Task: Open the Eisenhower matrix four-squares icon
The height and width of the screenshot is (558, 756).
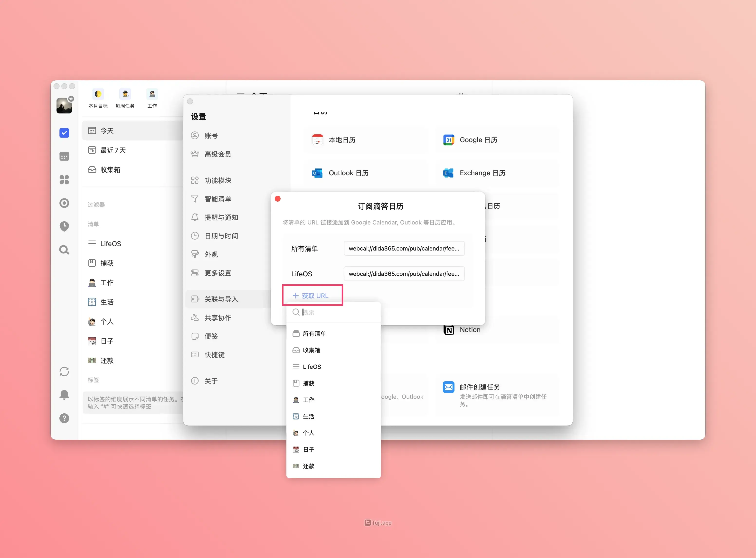Action: pyautogui.click(x=64, y=180)
